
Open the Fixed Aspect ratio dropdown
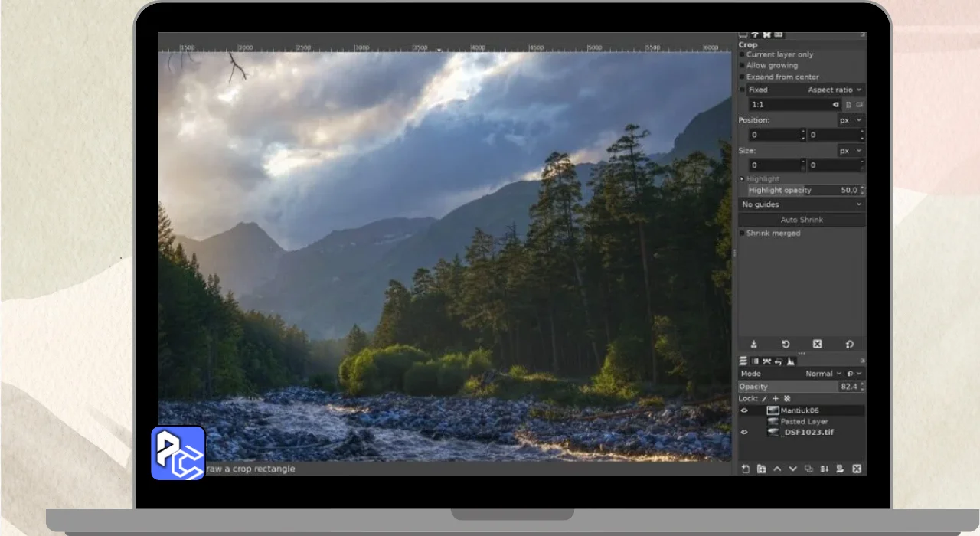[x=834, y=90]
